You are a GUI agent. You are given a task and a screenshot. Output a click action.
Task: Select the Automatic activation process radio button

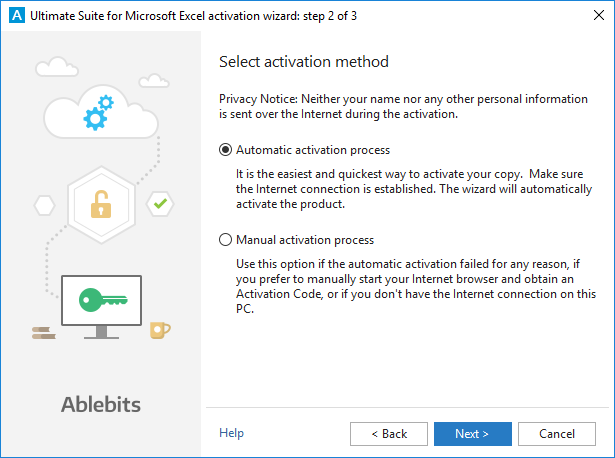point(226,150)
